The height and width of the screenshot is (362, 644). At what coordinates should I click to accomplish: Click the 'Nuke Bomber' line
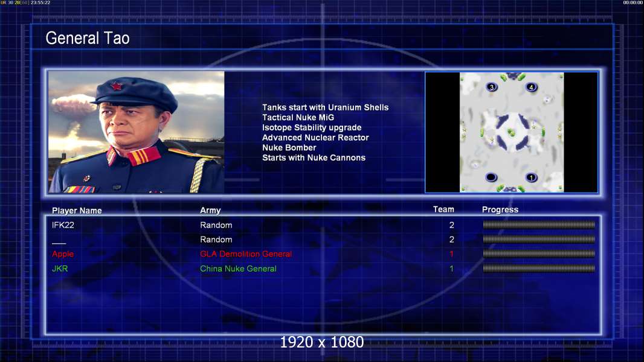[289, 148]
